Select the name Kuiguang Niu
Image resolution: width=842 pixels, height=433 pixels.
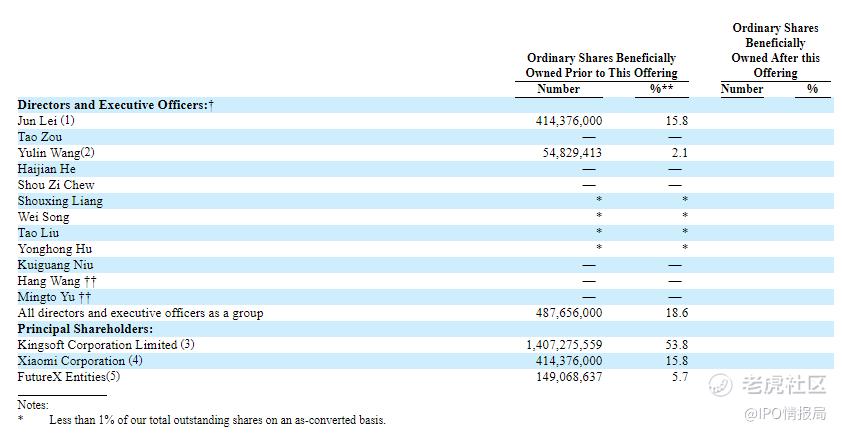(x=55, y=265)
